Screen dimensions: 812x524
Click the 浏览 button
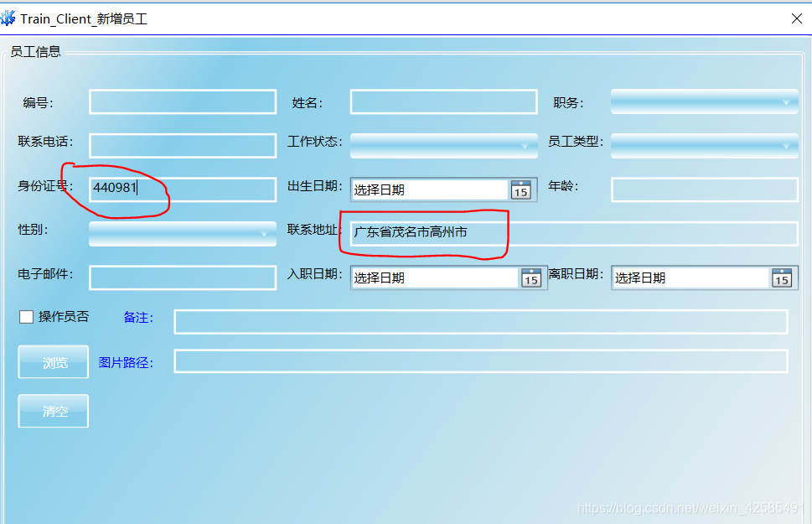click(x=54, y=362)
